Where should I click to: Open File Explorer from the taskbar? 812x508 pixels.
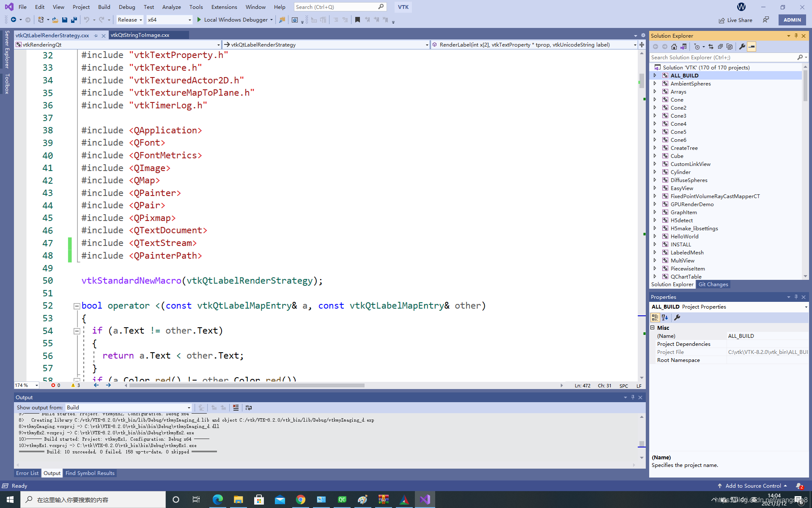pos(238,500)
